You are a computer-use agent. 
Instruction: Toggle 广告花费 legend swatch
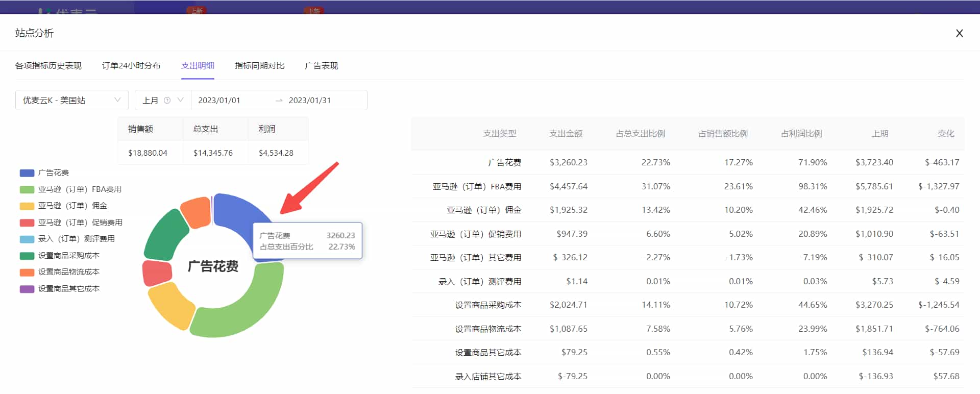tap(27, 173)
